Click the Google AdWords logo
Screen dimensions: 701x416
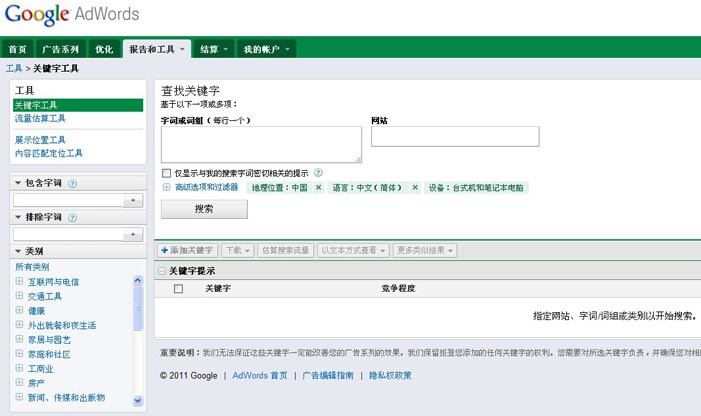[x=72, y=15]
